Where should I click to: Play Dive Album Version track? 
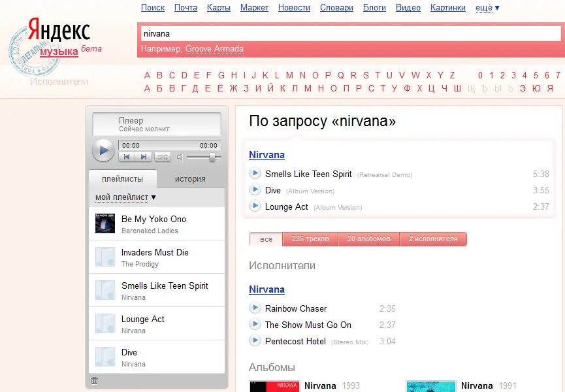[255, 189]
